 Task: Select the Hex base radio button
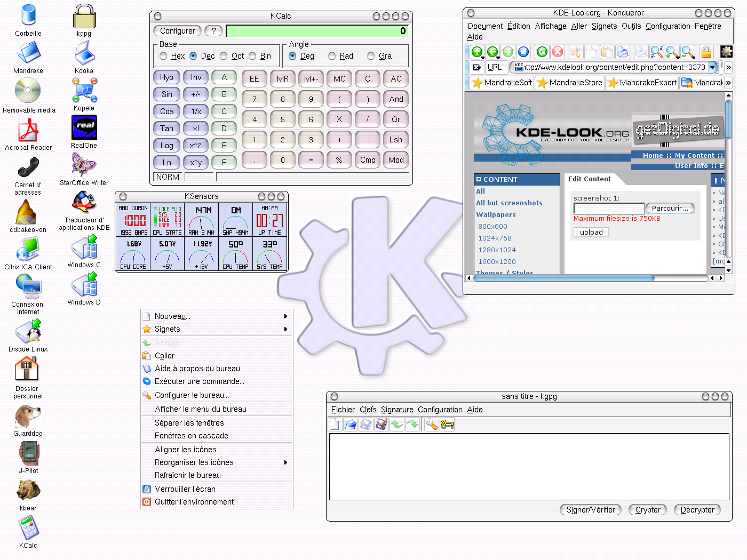coord(163,56)
